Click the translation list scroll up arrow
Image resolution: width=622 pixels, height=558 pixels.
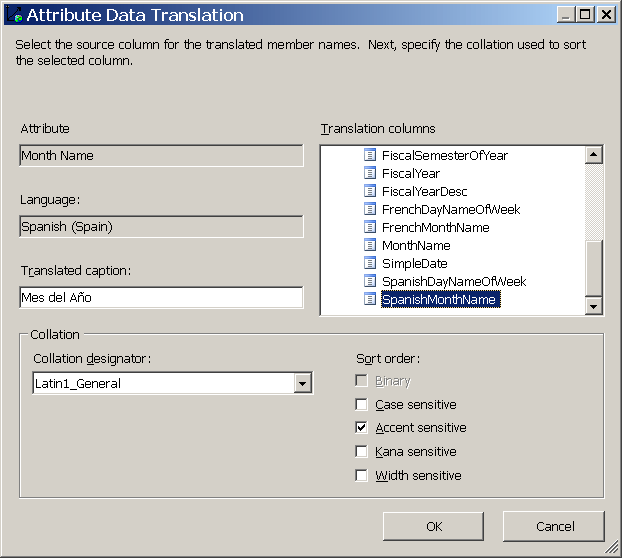(x=593, y=155)
